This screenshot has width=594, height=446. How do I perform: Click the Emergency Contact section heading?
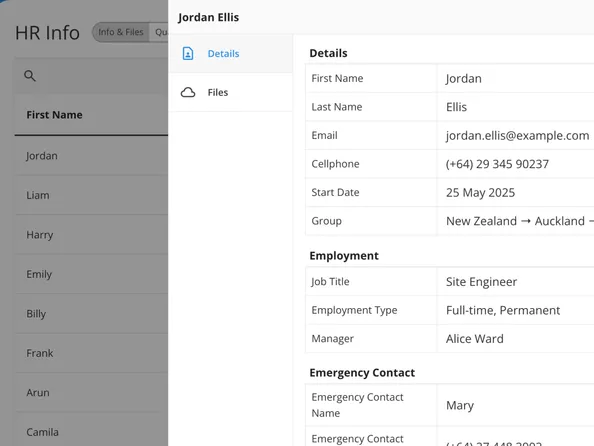362,373
